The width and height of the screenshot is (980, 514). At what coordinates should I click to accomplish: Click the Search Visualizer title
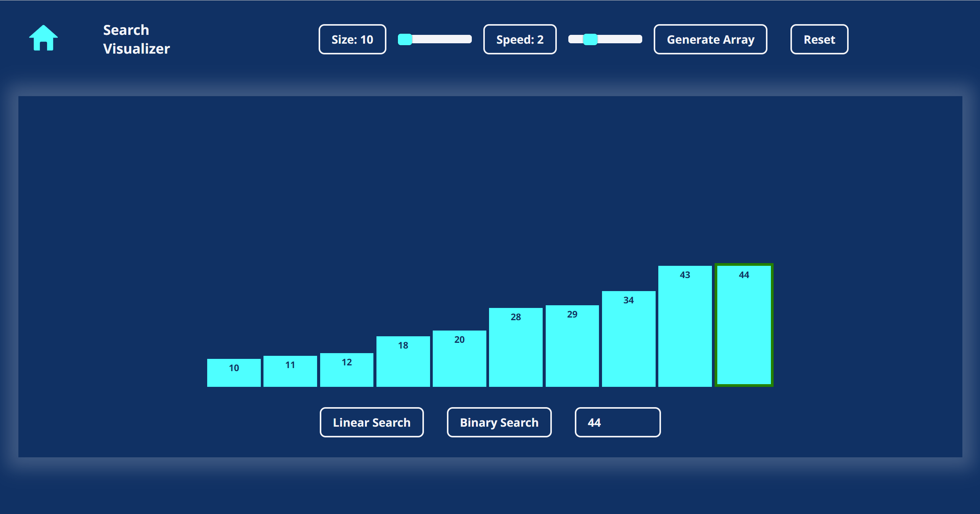[x=136, y=39]
